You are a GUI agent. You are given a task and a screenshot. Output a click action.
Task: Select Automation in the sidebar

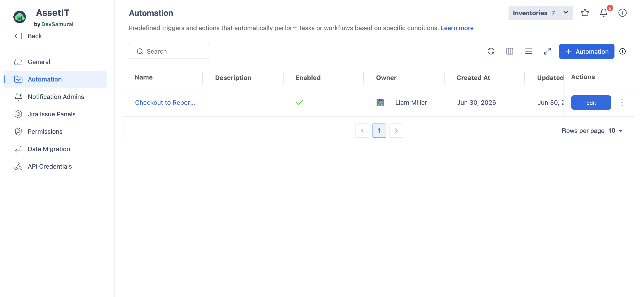click(55, 79)
